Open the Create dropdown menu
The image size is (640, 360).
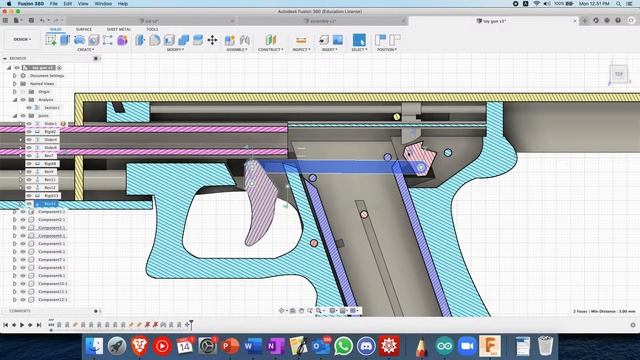click(85, 50)
